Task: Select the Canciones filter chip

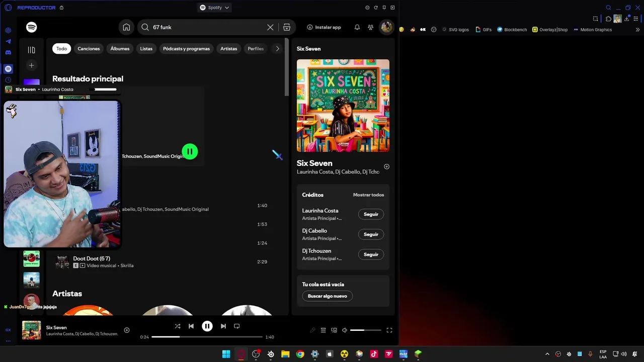Action: pos(89,49)
